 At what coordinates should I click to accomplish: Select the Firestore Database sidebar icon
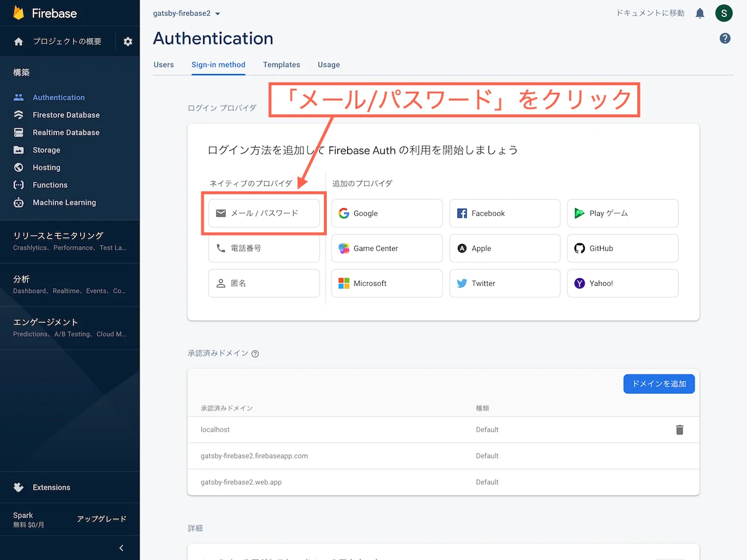18,115
